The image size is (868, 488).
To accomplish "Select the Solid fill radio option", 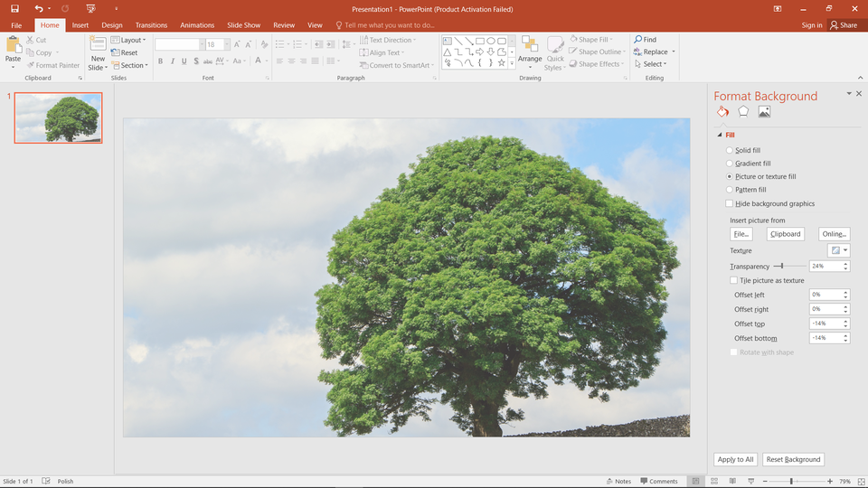I will click(x=731, y=151).
